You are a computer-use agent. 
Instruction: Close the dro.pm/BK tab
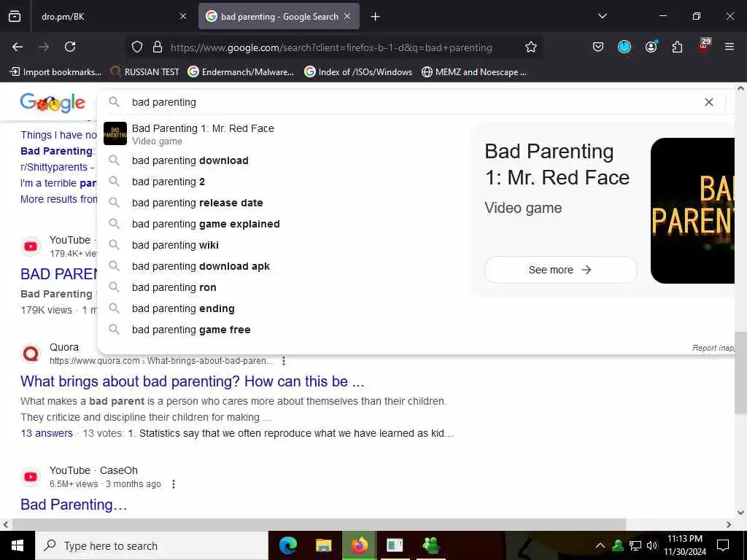point(183,16)
